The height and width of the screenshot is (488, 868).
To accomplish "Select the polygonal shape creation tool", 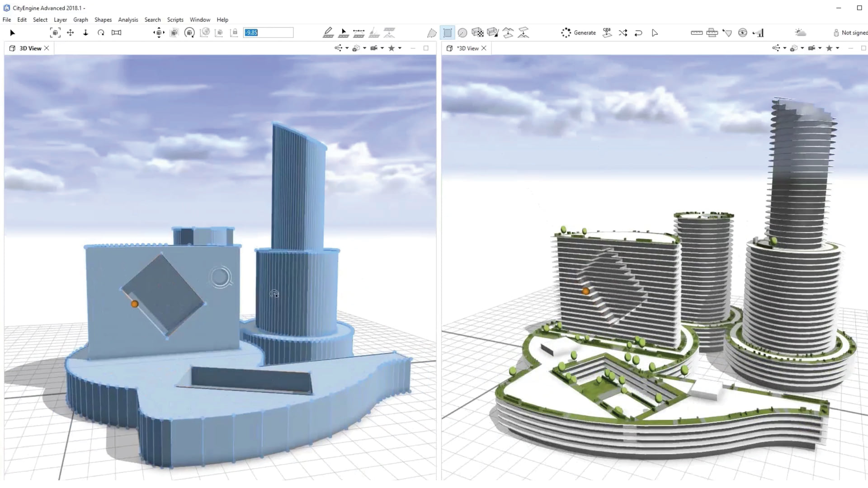I will (x=432, y=33).
